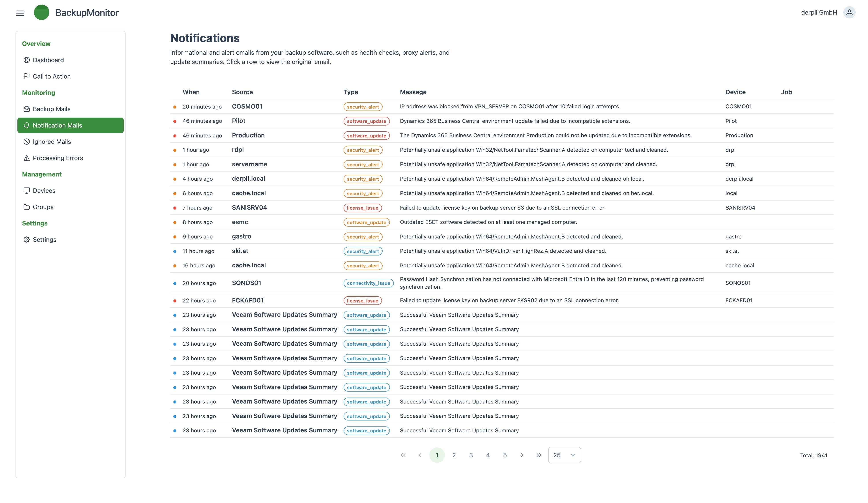
Task: Go to the next page chevron
Action: 522,455
